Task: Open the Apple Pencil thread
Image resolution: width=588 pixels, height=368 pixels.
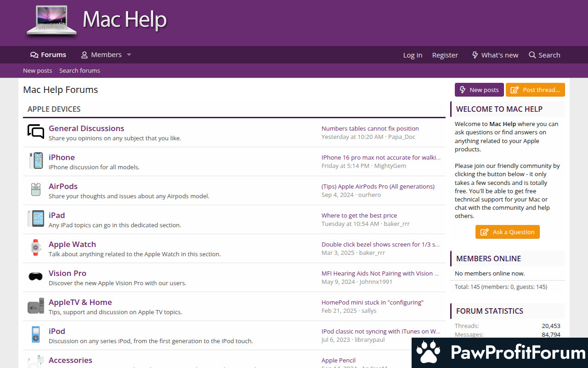Action: (339, 360)
